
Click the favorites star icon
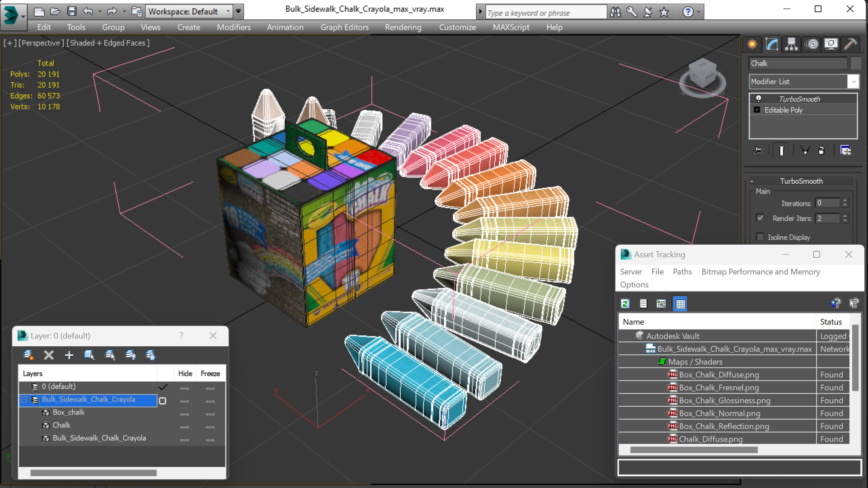(x=664, y=12)
